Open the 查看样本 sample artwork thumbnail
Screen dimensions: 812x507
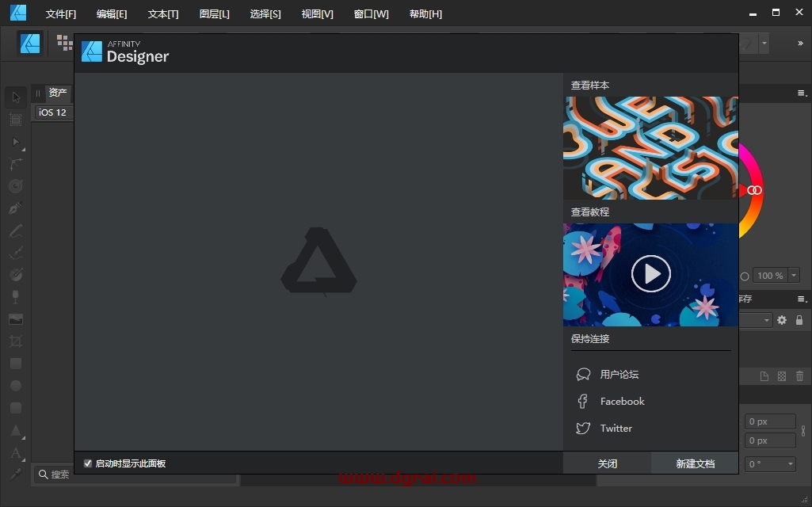pyautogui.click(x=650, y=148)
